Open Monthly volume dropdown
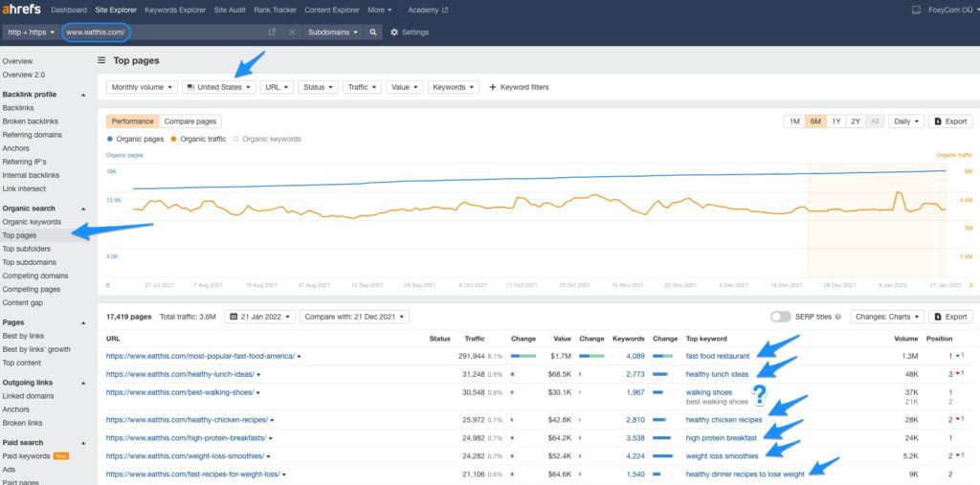 click(x=142, y=87)
